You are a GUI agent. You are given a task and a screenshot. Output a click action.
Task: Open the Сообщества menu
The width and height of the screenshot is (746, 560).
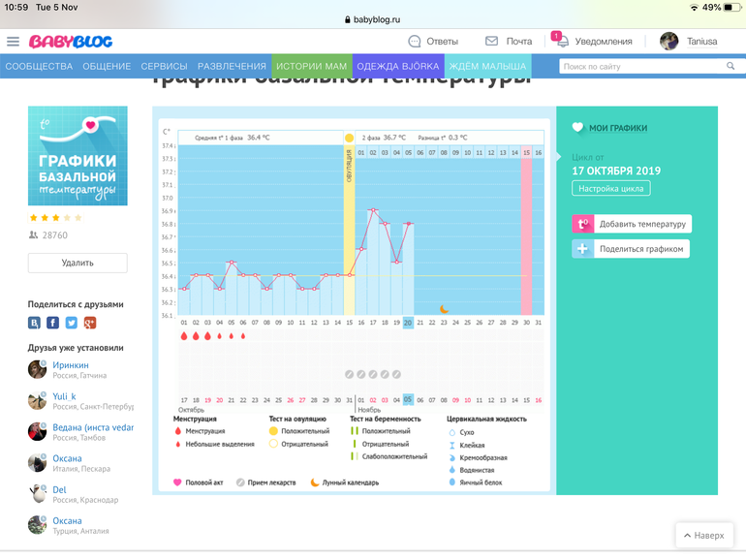point(38,67)
